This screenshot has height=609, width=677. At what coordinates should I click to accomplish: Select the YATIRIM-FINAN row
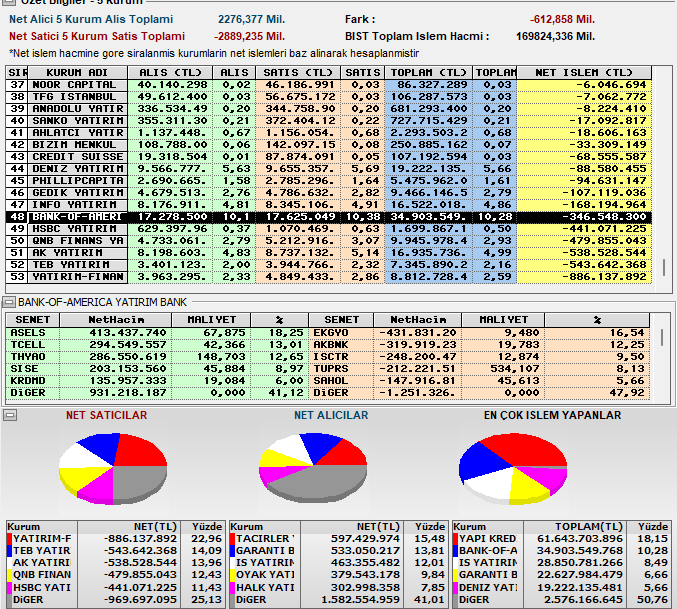(x=329, y=277)
